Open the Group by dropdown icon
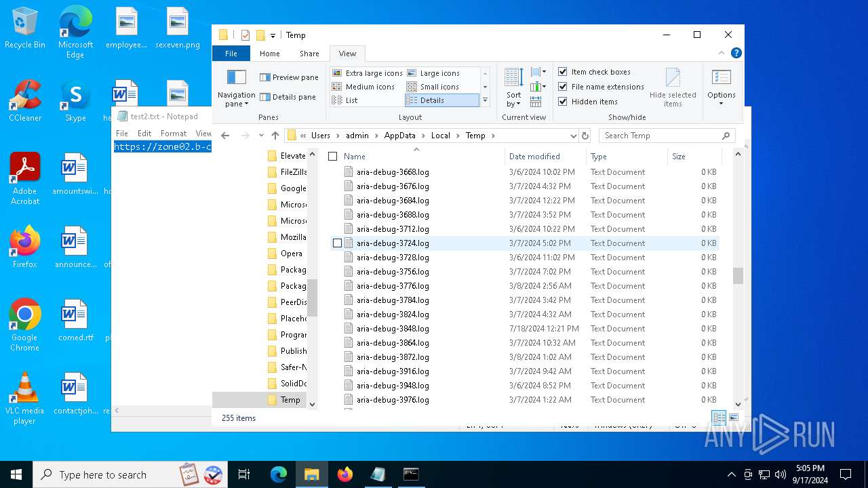The image size is (868, 488). tap(538, 72)
